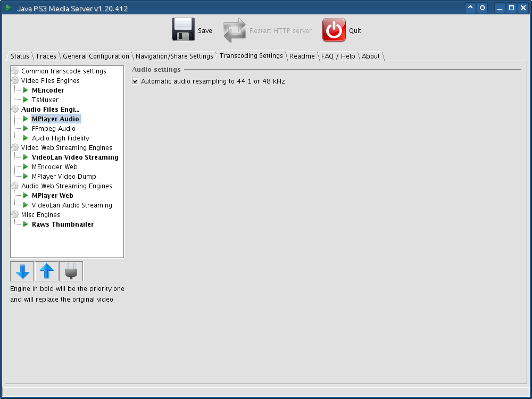
Task: Move engine up with blue up arrow
Action: click(x=46, y=271)
